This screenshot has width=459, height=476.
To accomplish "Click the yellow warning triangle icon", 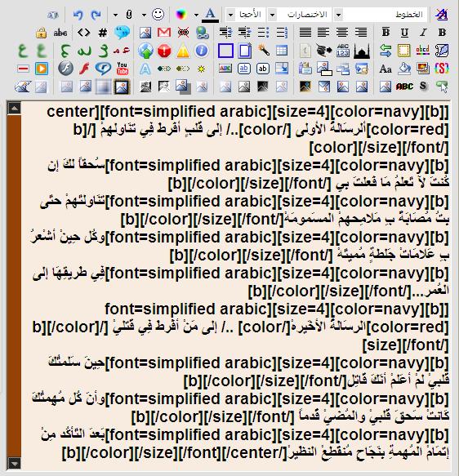I will 183,51.
